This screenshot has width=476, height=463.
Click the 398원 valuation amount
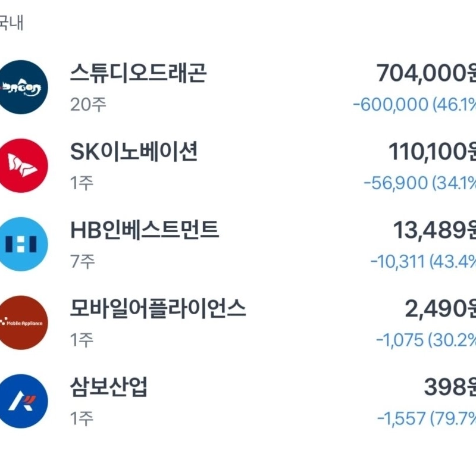(450, 387)
